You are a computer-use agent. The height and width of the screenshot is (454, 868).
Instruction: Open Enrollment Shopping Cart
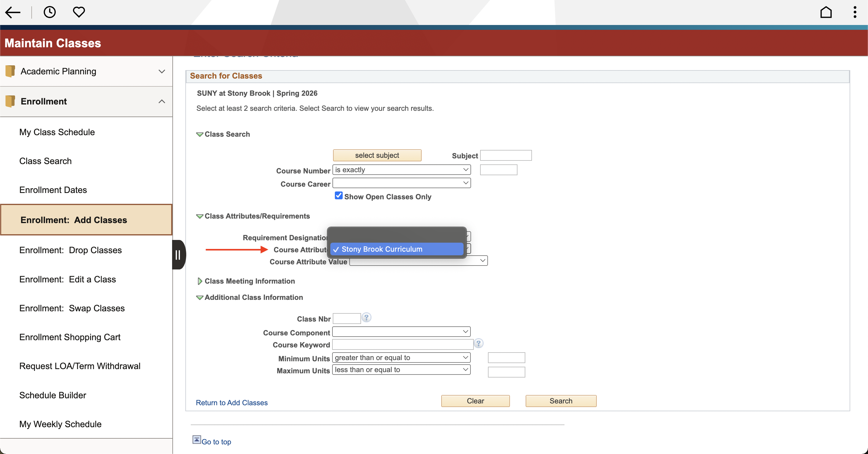click(70, 337)
